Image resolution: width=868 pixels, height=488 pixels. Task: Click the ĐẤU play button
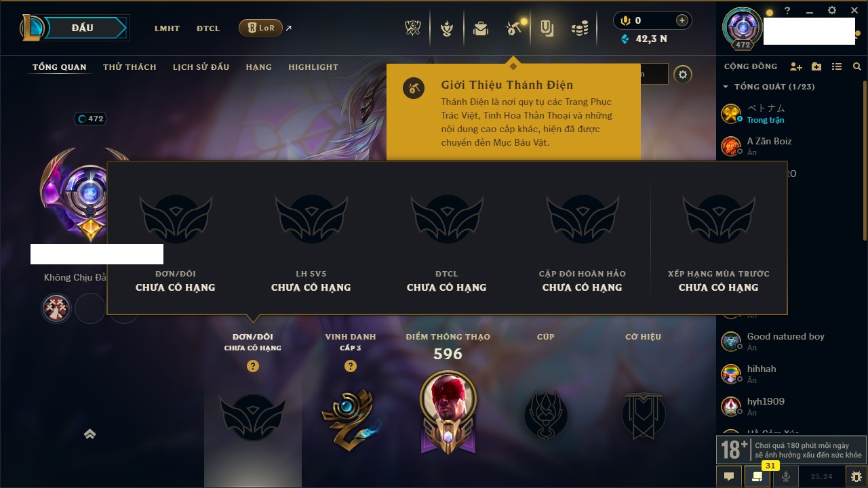coord(83,28)
